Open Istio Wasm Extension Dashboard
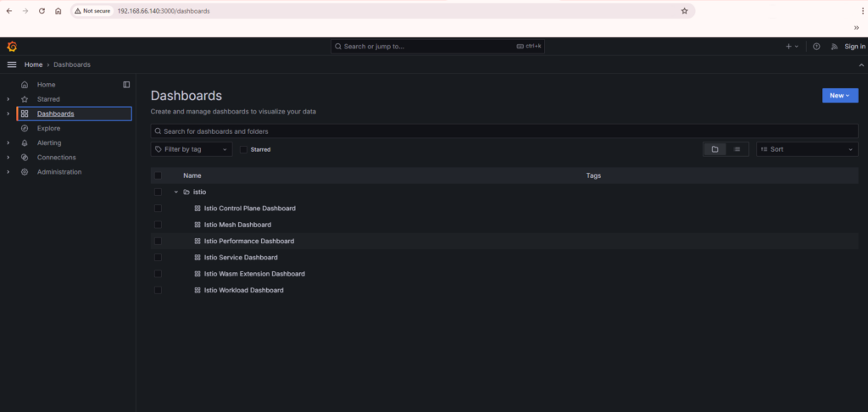This screenshot has width=868, height=412. (254, 274)
